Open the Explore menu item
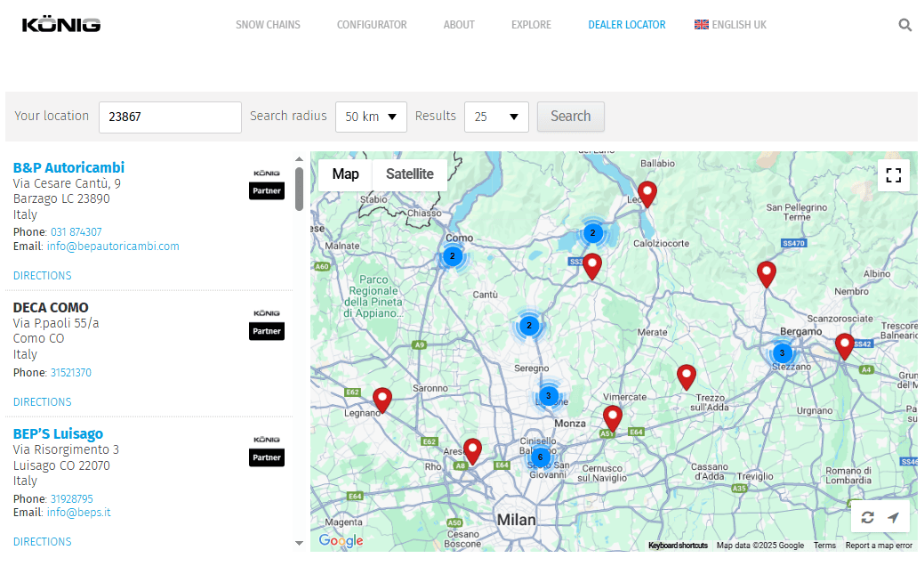This screenshot has width=924, height=566. [x=532, y=25]
